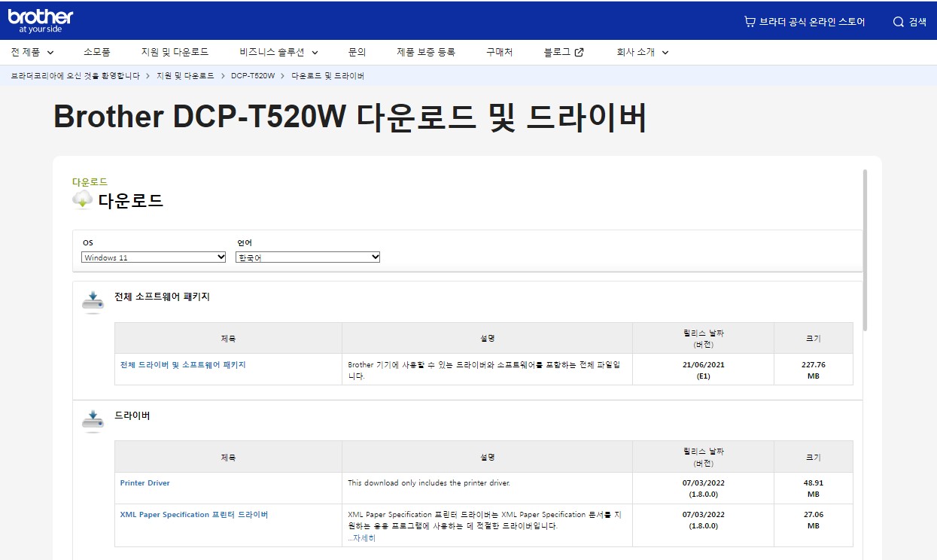The height and width of the screenshot is (560, 937).
Task: Expand the 회사 소개 menu
Action: pyautogui.click(x=643, y=53)
